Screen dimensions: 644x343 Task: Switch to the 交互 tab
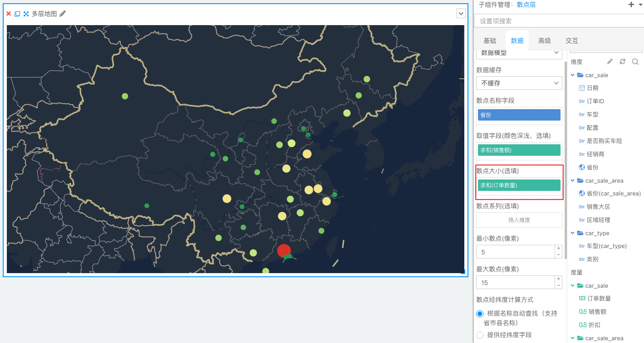coord(572,41)
